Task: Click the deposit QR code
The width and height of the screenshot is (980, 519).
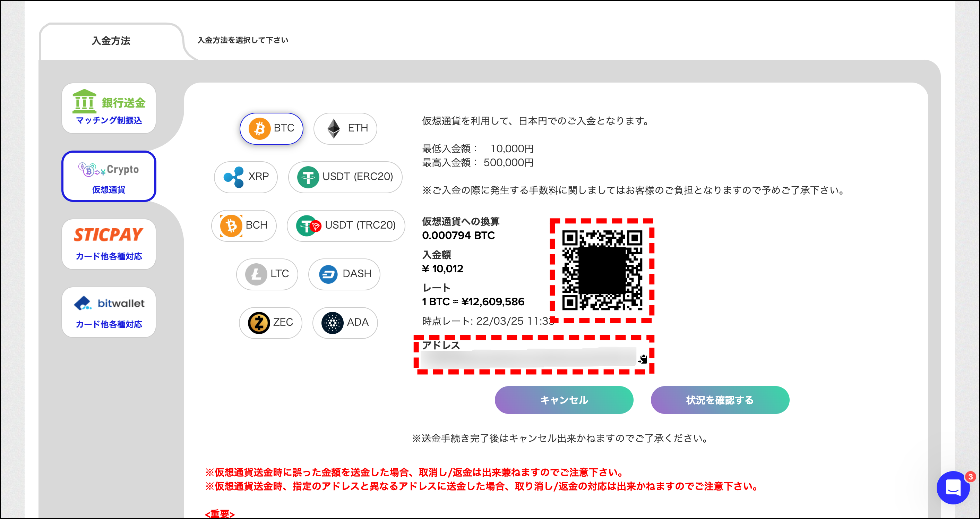Action: tap(602, 270)
